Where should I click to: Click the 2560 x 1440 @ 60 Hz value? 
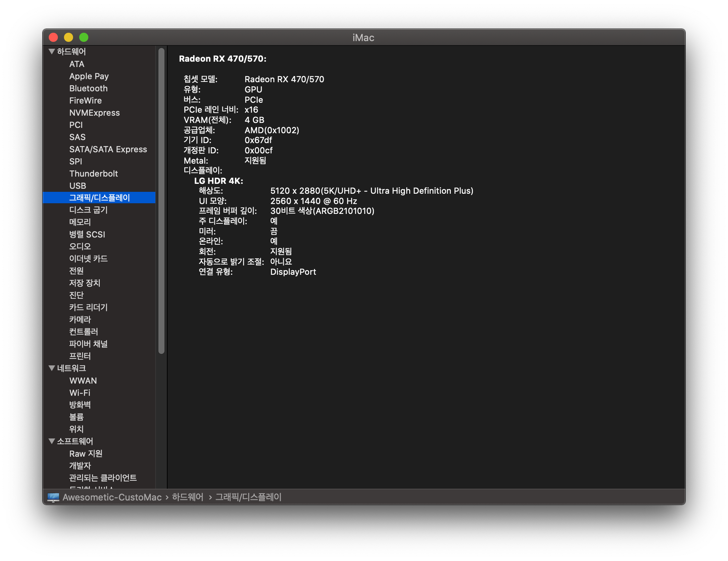point(314,201)
